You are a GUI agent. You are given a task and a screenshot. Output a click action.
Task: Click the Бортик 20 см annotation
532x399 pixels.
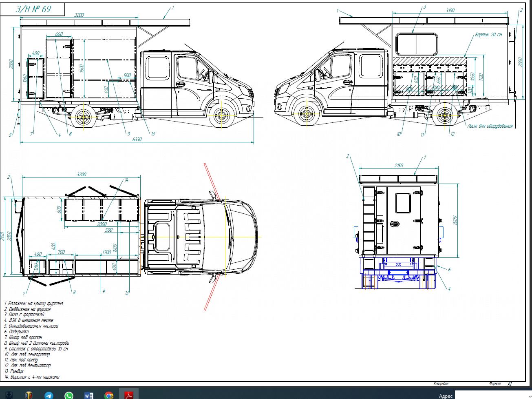[488, 35]
